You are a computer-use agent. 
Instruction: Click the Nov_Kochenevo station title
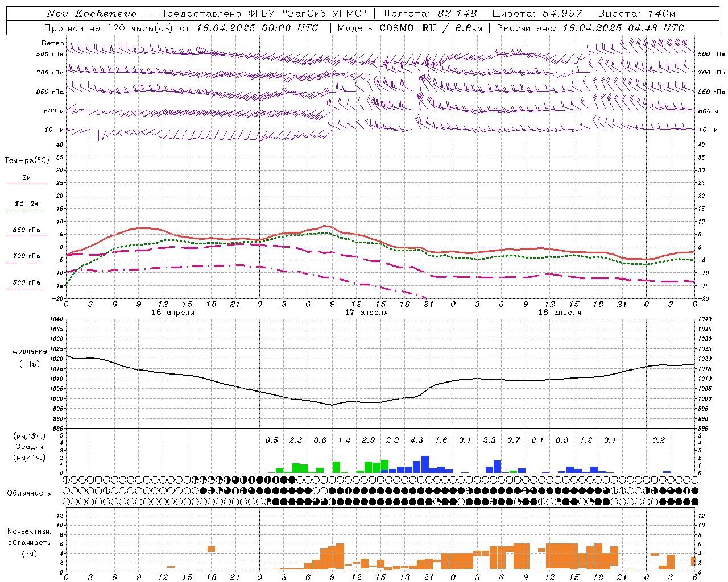tap(92, 14)
